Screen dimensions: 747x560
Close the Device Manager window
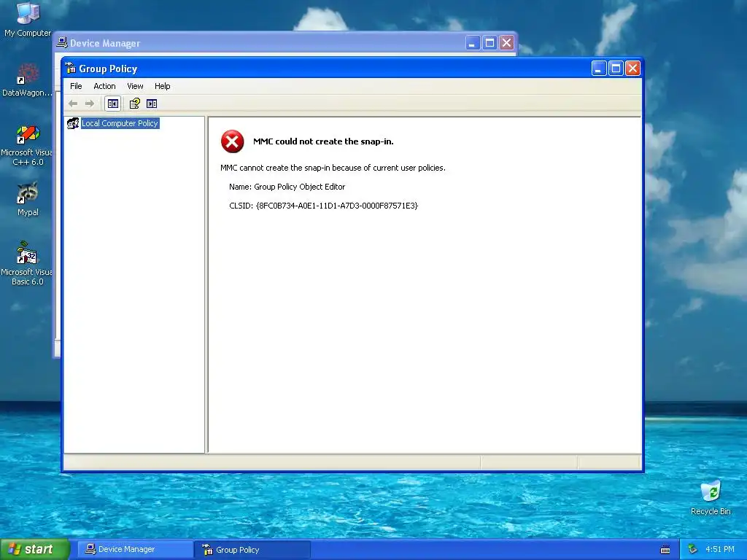[506, 43]
